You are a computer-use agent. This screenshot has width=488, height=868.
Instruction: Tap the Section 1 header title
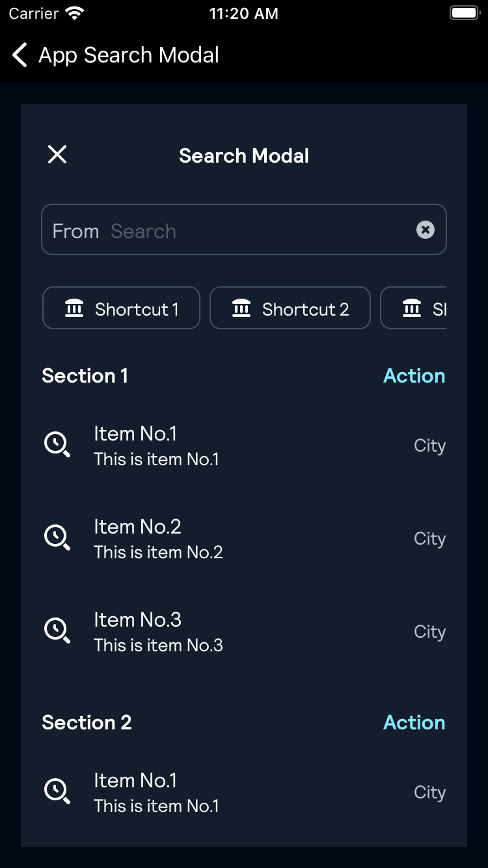pyautogui.click(x=85, y=375)
